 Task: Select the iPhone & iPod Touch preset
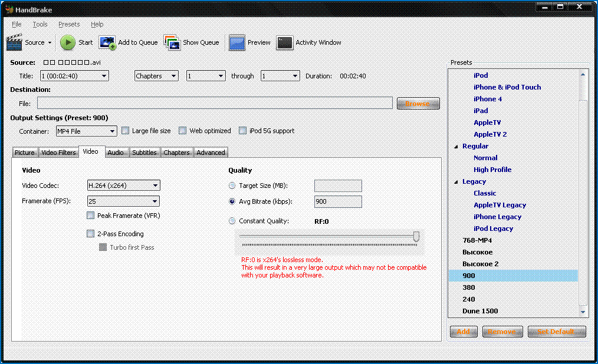[507, 87]
